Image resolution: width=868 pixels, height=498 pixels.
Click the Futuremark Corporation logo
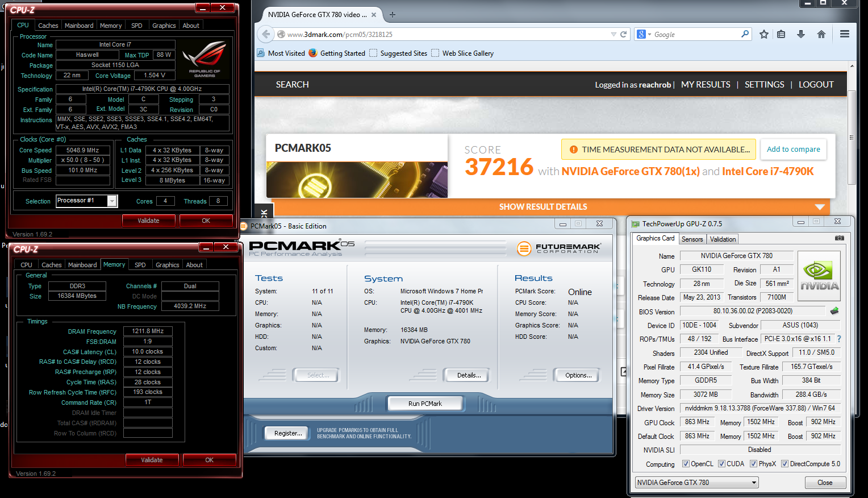[559, 248]
